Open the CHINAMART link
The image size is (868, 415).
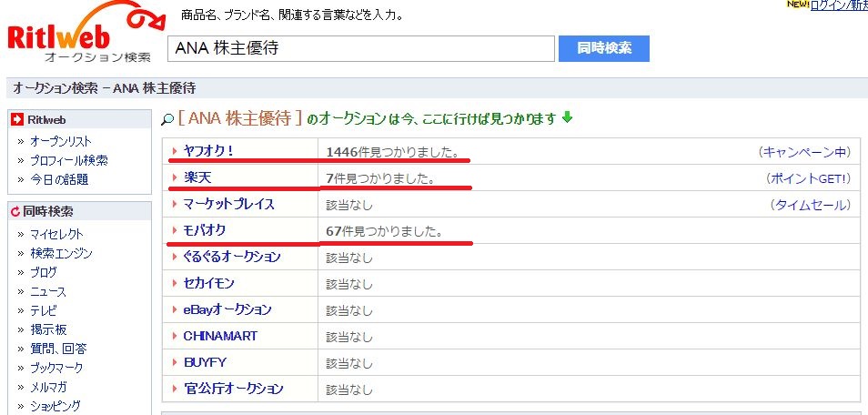point(220,336)
